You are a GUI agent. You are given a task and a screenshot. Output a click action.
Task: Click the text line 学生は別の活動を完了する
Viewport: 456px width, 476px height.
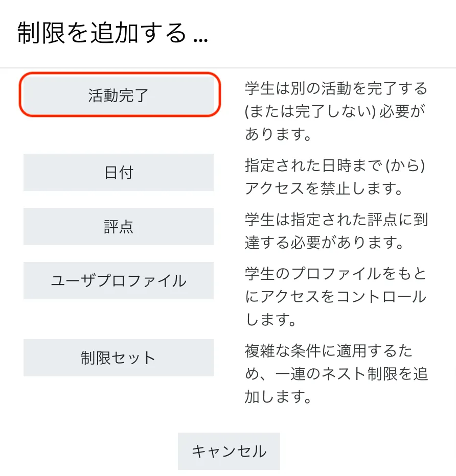click(336, 88)
